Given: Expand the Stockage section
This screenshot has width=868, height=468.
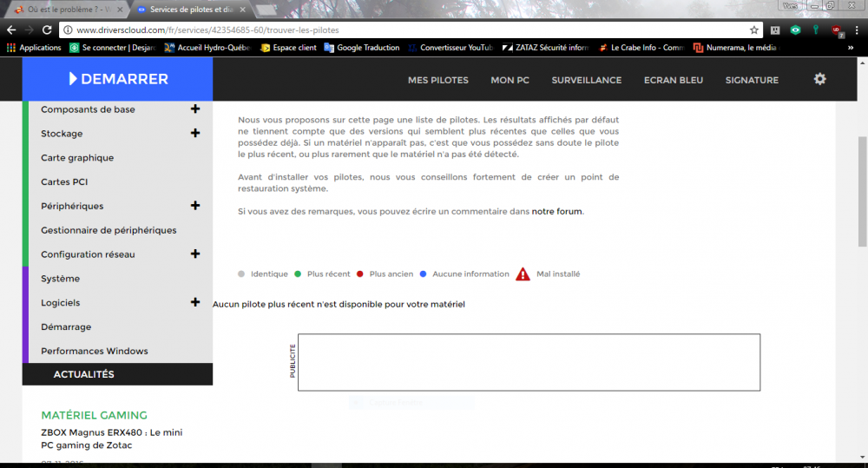Looking at the screenshot, I should [x=194, y=133].
